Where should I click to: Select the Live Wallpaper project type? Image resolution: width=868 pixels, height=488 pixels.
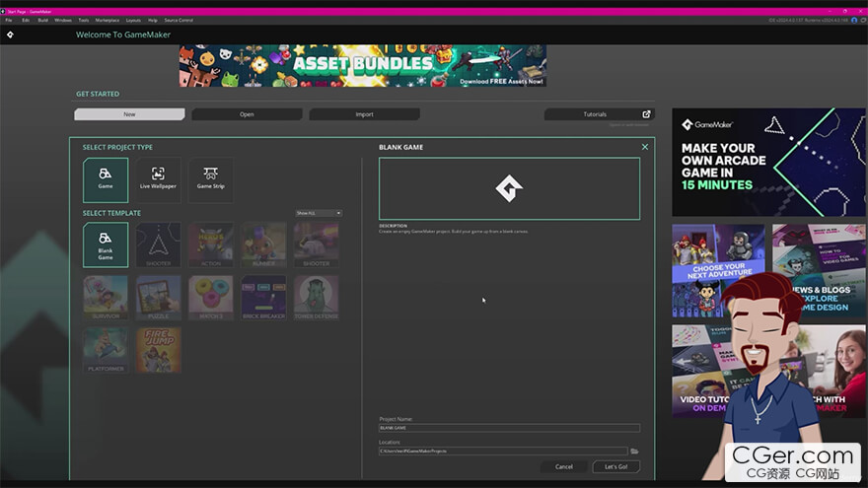coord(158,179)
